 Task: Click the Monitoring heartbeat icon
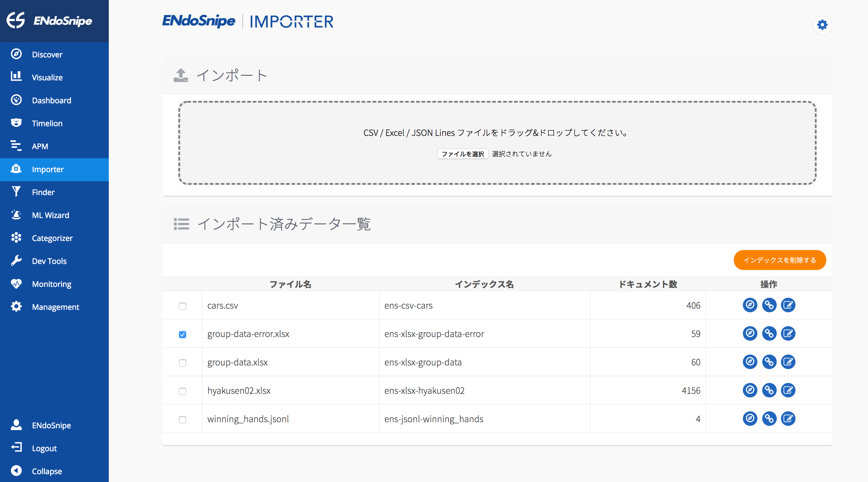click(x=16, y=283)
